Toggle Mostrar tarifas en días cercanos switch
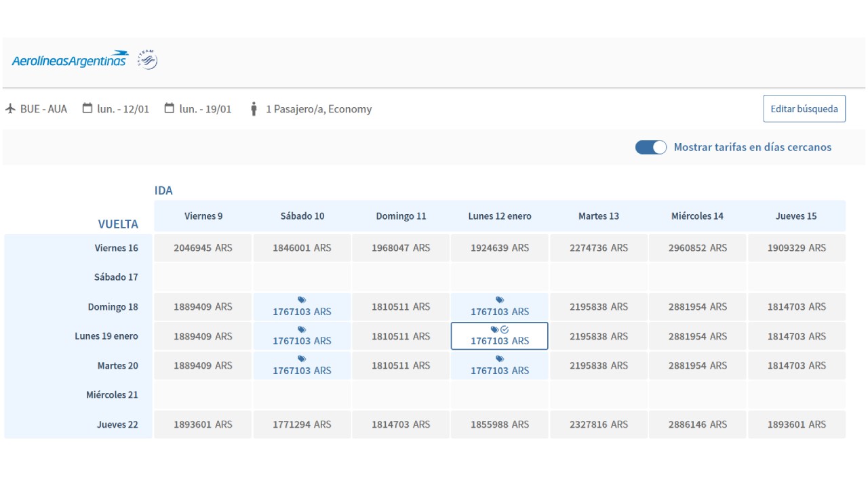The width and height of the screenshot is (868, 488). [650, 147]
